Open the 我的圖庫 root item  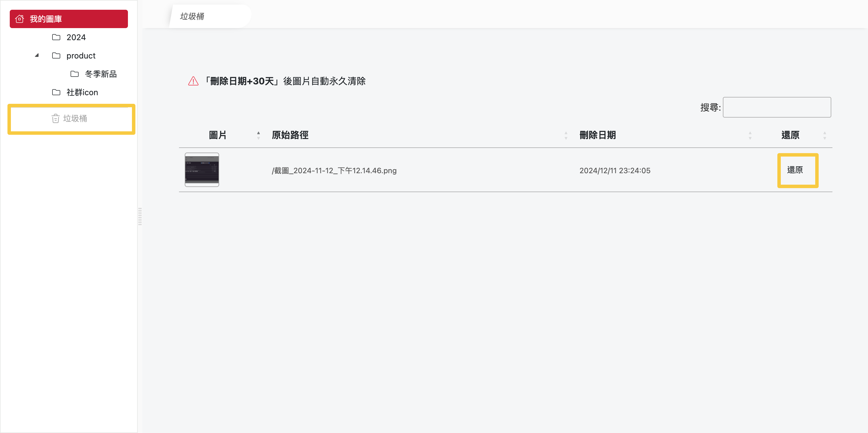(69, 19)
